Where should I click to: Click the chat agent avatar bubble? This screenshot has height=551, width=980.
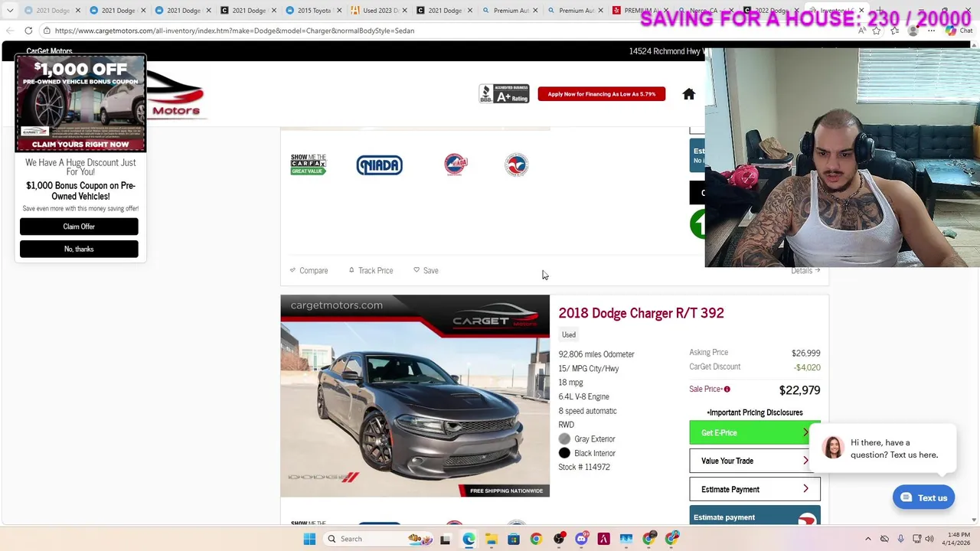pos(833,447)
